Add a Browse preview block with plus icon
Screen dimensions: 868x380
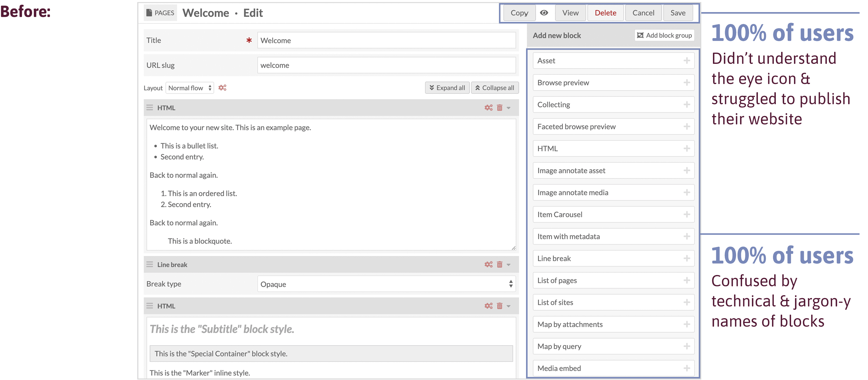point(686,83)
